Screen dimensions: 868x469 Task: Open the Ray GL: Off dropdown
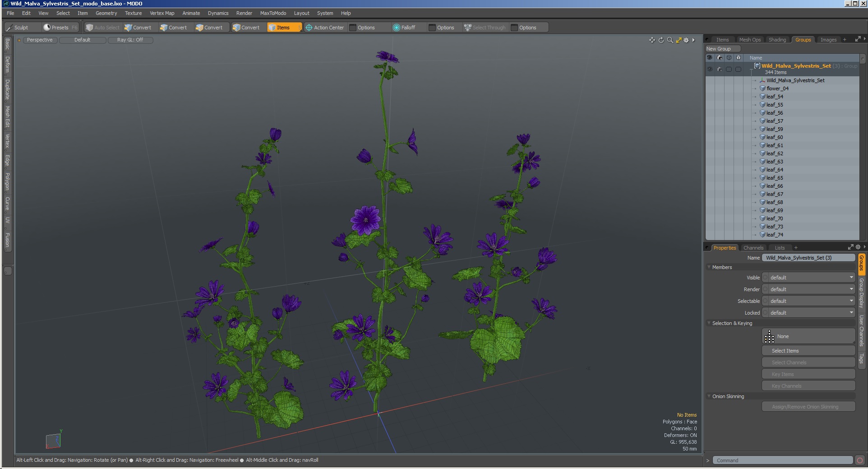click(x=130, y=40)
